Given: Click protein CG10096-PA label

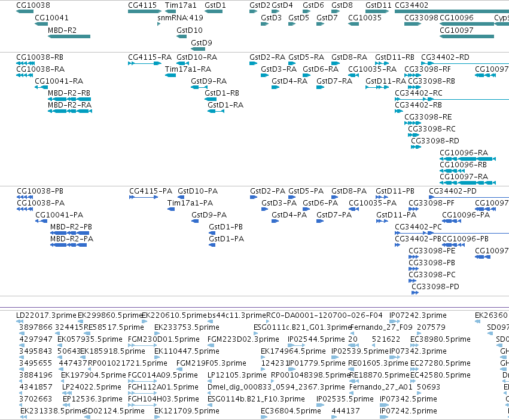Looking at the screenshot, I should tap(466, 215).
